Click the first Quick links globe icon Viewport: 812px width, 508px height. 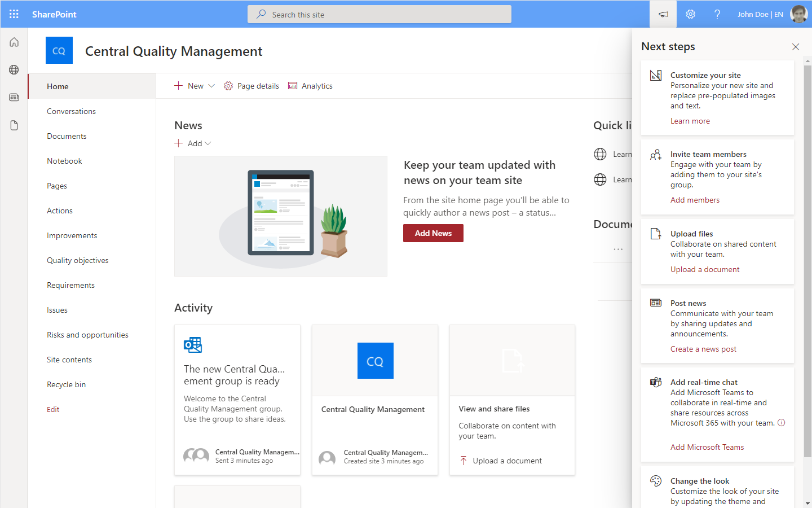[600, 154]
